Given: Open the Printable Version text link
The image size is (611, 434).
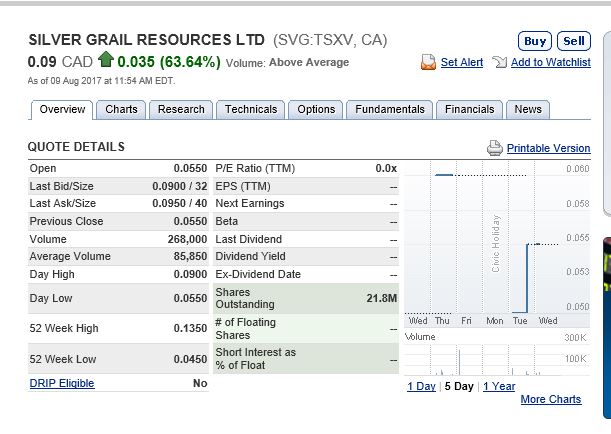Looking at the screenshot, I should tap(548, 148).
